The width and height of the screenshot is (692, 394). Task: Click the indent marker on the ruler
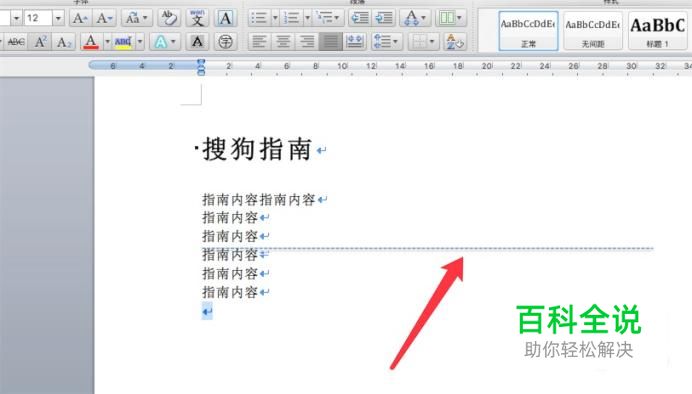[201, 67]
